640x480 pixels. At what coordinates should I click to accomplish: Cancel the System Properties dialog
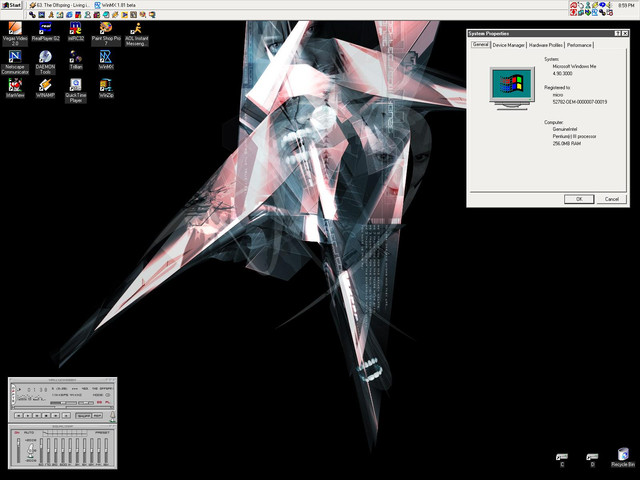pyautogui.click(x=612, y=199)
